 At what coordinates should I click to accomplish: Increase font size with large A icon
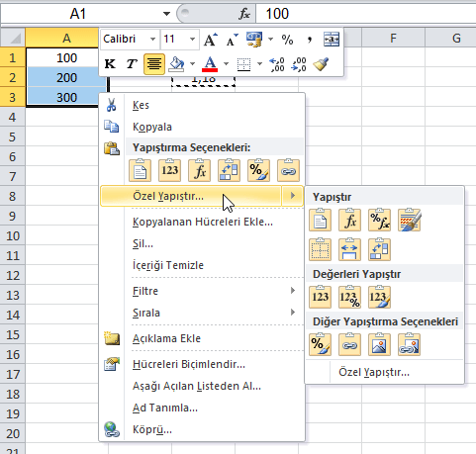pos(211,40)
